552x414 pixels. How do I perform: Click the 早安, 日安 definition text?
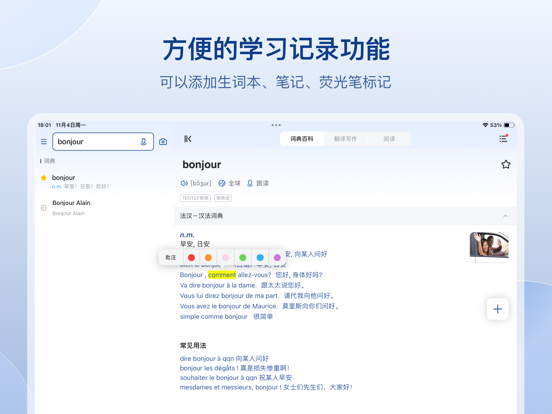(x=195, y=244)
